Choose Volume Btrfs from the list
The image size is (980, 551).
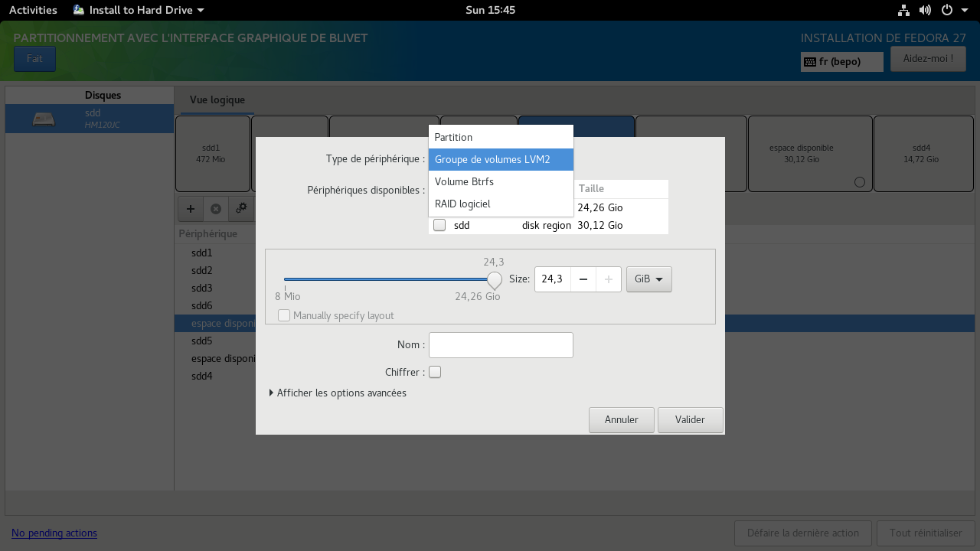pos(501,181)
